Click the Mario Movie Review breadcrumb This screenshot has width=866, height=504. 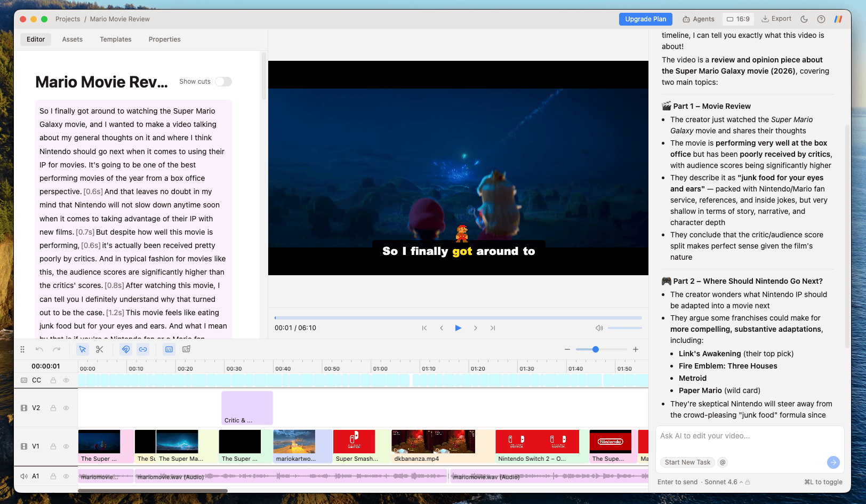(x=120, y=19)
